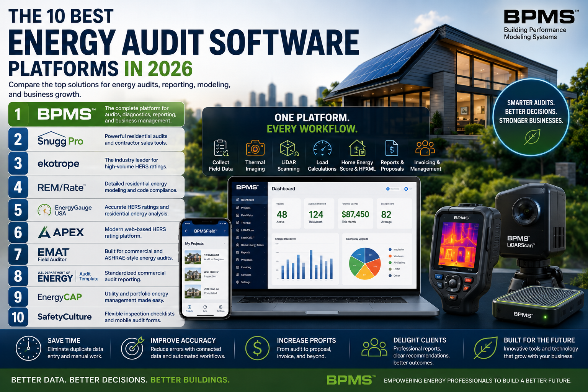Click the $87,450 potential savings value
Screen dimensions: 588x392
point(355,214)
